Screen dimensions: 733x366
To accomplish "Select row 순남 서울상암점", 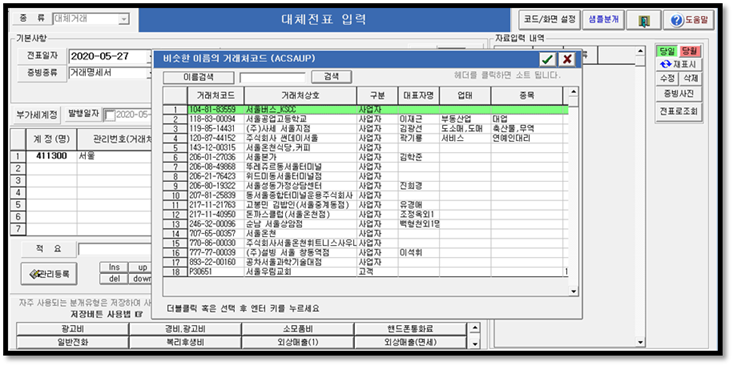I will (366, 224).
